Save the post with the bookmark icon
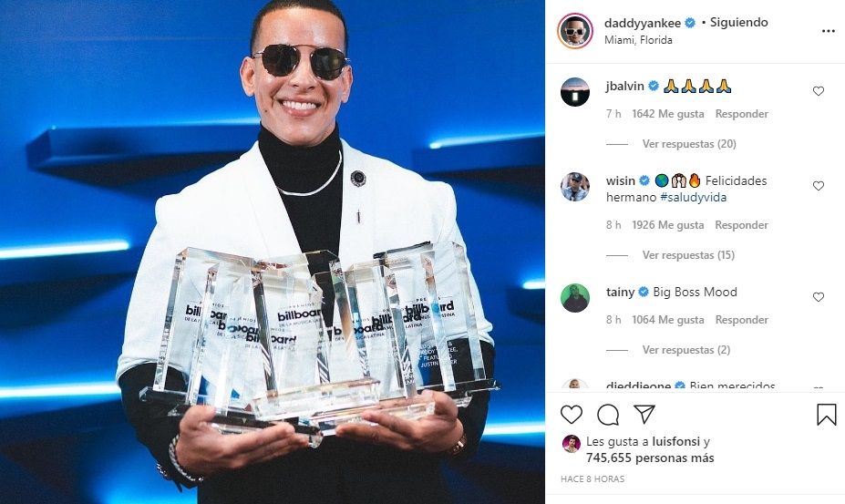This screenshot has height=504, width=845. coord(826,415)
